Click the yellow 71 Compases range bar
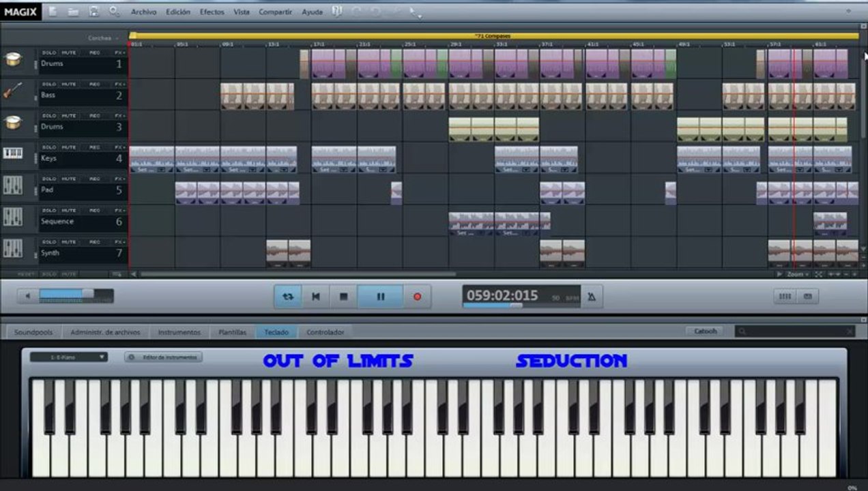This screenshot has height=491, width=868. click(x=493, y=36)
